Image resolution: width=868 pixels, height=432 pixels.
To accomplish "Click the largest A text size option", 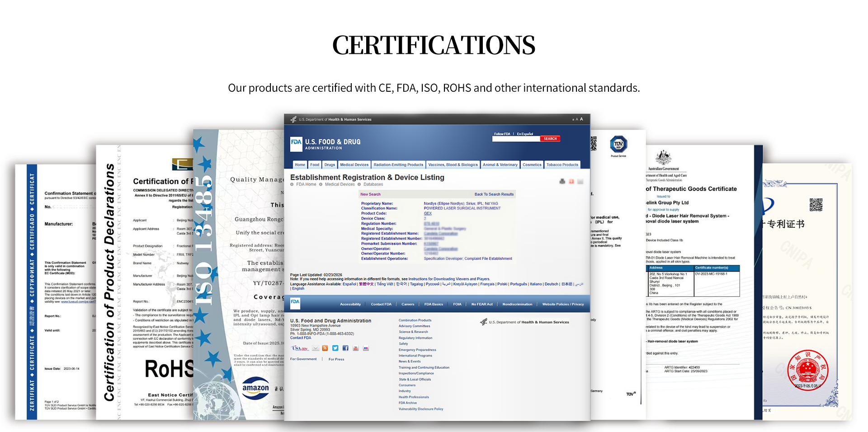I will click(581, 119).
